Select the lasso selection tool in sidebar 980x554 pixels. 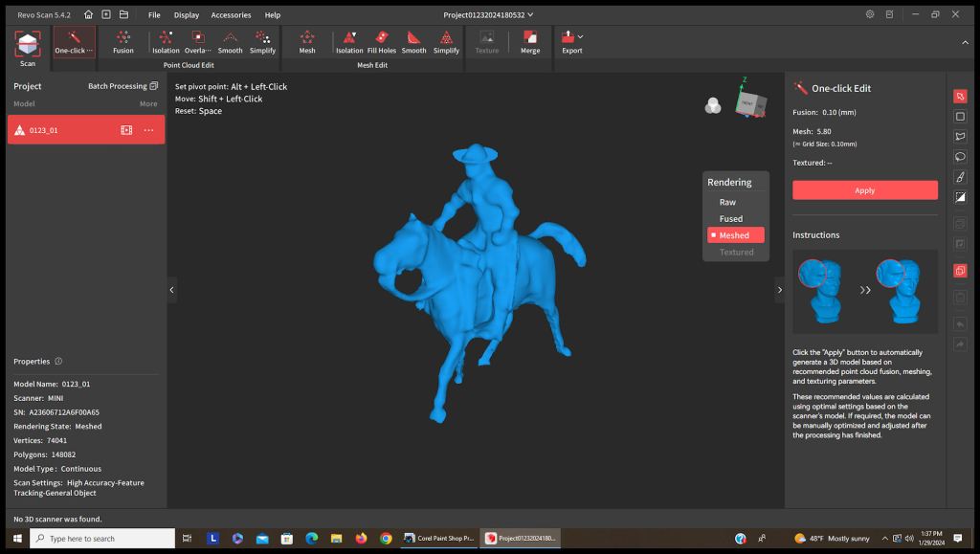[960, 157]
